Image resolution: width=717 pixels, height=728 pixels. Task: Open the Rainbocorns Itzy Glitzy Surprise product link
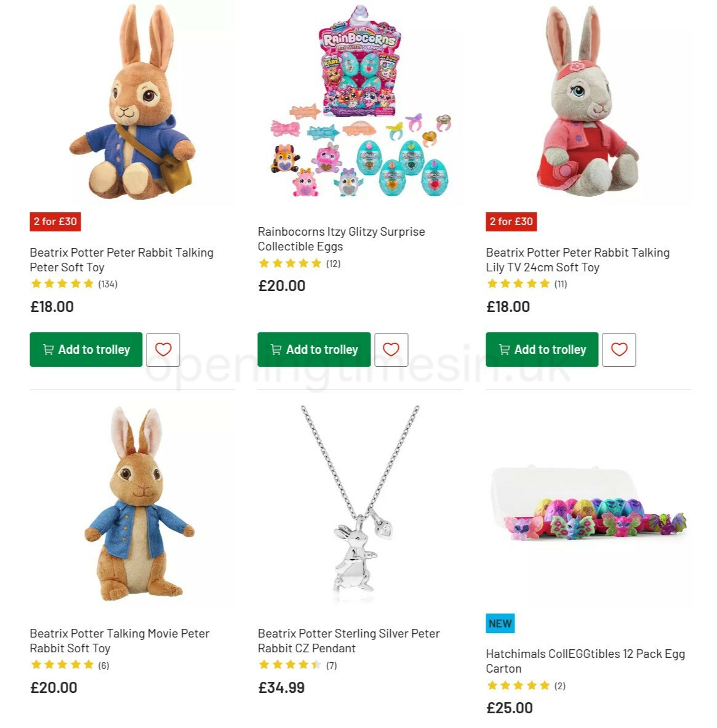click(x=340, y=239)
